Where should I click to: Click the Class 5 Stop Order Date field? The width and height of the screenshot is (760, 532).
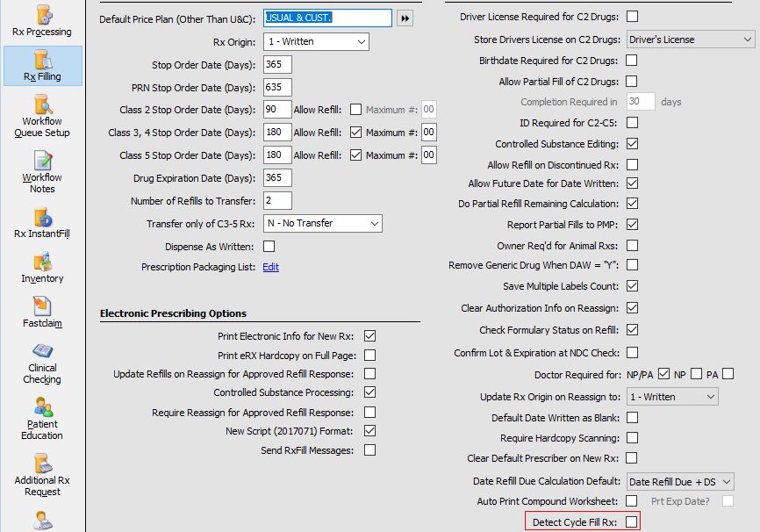(277, 155)
